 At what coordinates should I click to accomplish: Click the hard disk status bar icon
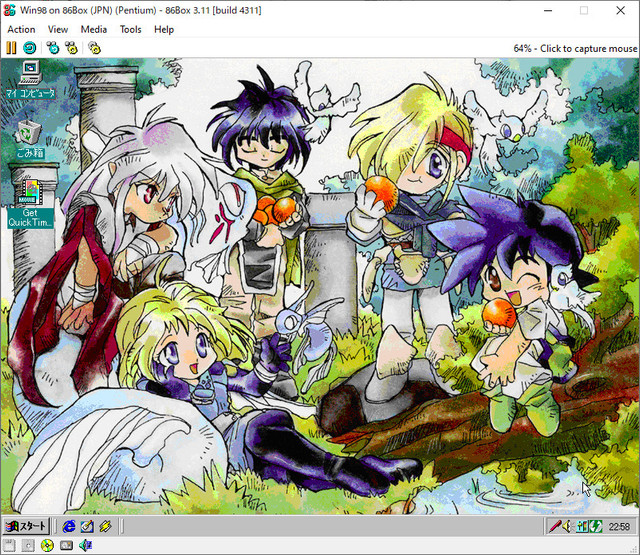point(66,545)
